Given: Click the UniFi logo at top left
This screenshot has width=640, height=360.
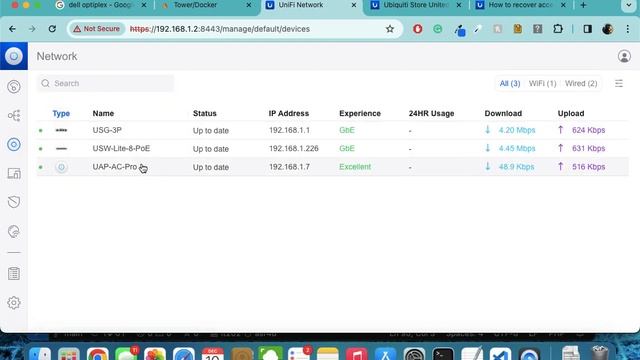Looking at the screenshot, I should [14, 56].
